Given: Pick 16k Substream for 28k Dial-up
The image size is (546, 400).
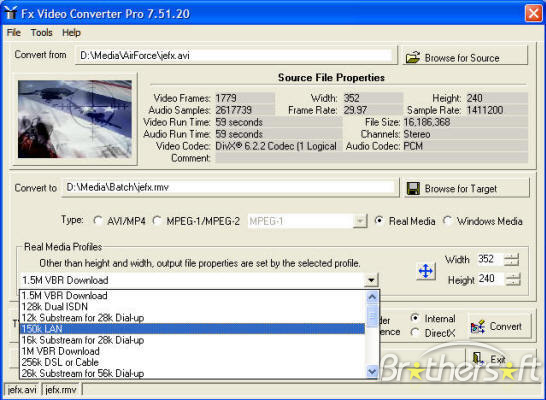Looking at the screenshot, I should 193,340.
